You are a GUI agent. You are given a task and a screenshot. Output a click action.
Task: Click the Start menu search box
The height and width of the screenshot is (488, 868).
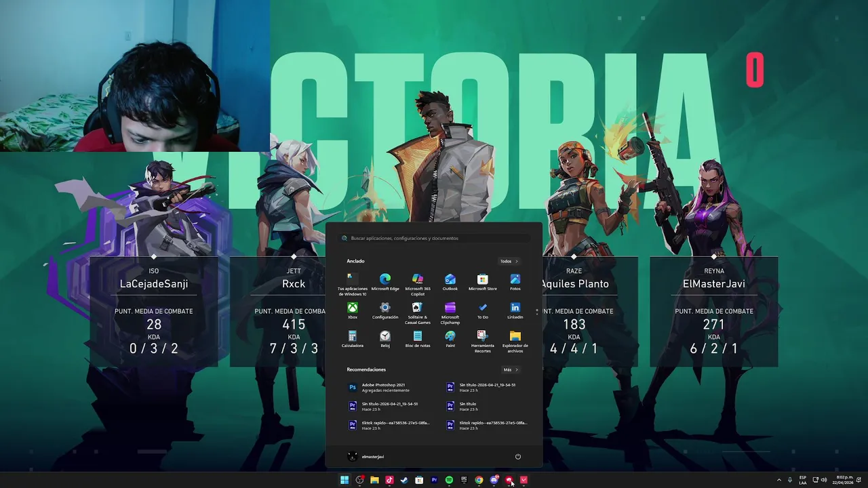434,238
